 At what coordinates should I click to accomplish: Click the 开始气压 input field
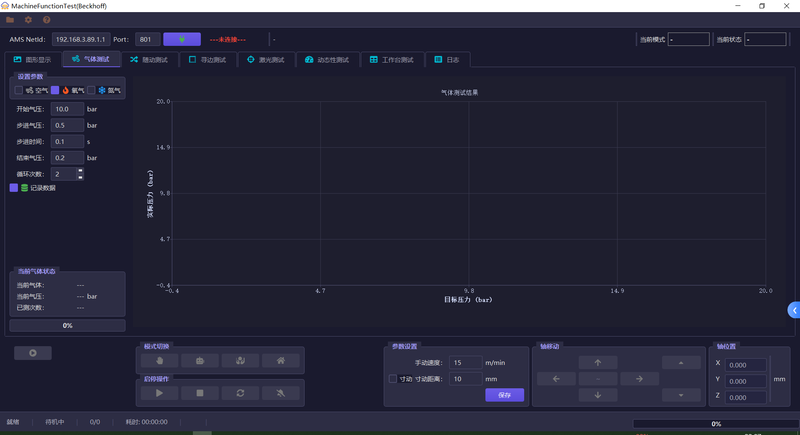pyautogui.click(x=67, y=109)
